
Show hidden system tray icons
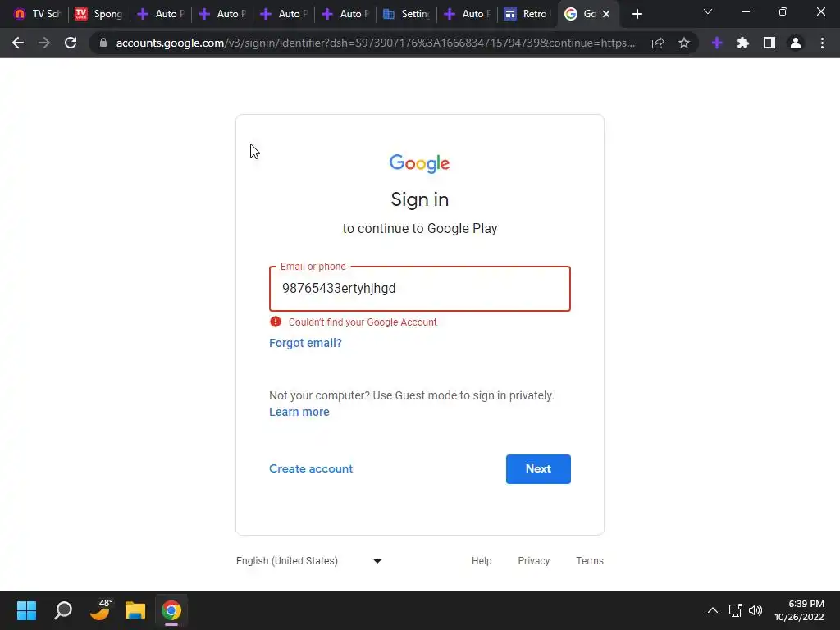pos(712,610)
